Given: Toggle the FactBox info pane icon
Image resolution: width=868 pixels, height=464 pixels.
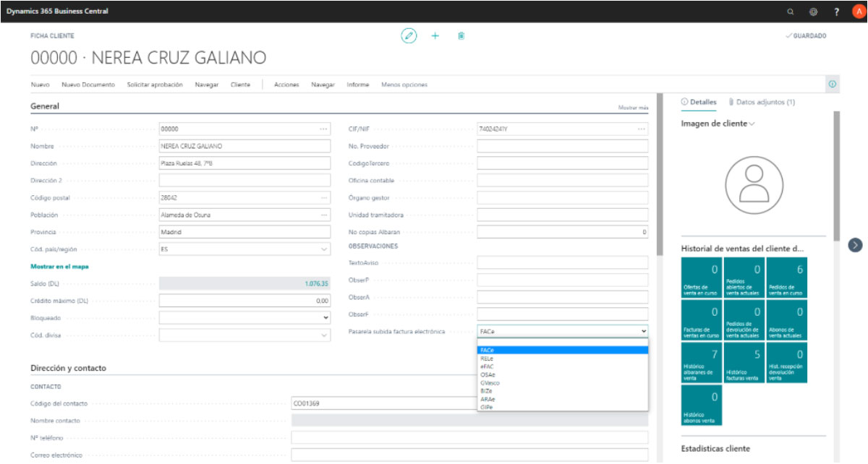Looking at the screenshot, I should coord(833,85).
